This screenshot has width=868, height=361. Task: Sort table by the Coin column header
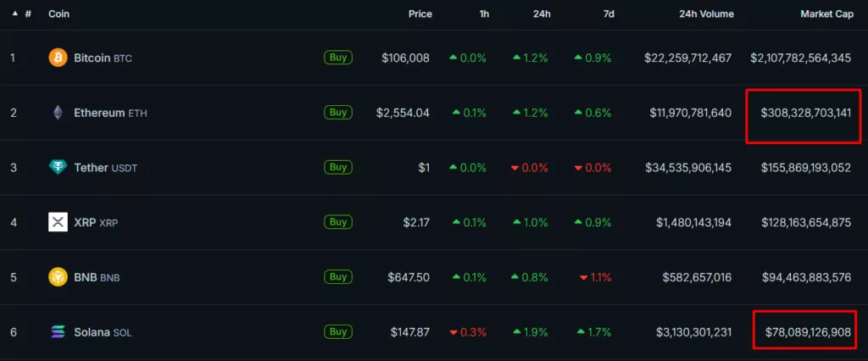point(58,14)
